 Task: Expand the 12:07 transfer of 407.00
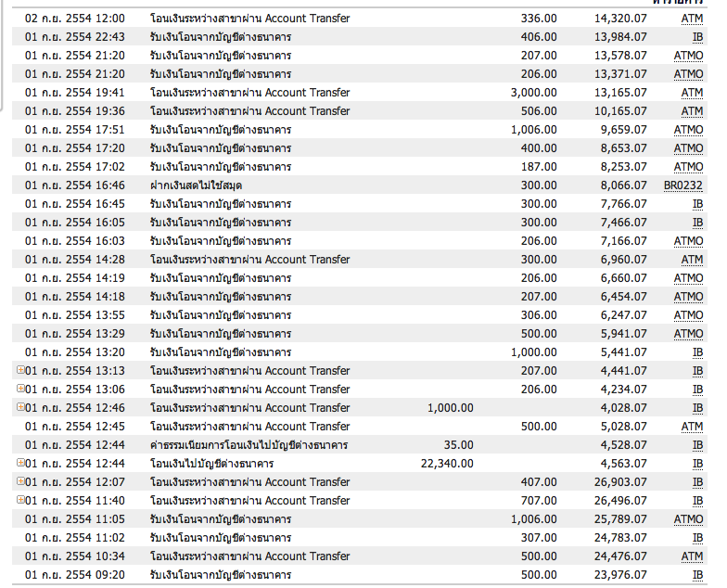20,480
